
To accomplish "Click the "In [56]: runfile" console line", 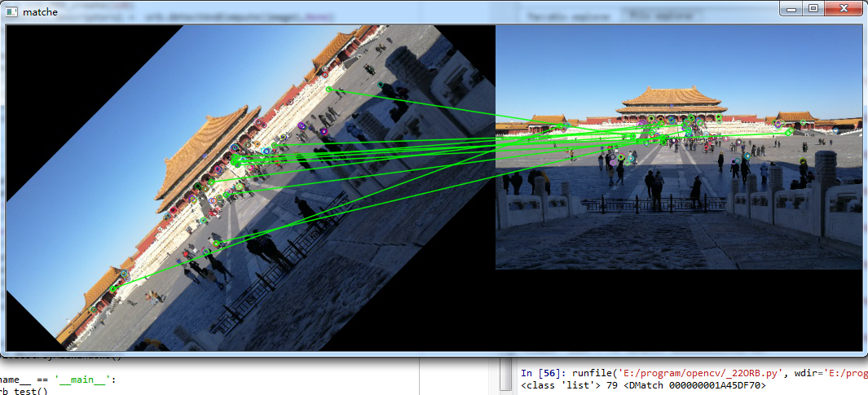I will coord(694,374).
